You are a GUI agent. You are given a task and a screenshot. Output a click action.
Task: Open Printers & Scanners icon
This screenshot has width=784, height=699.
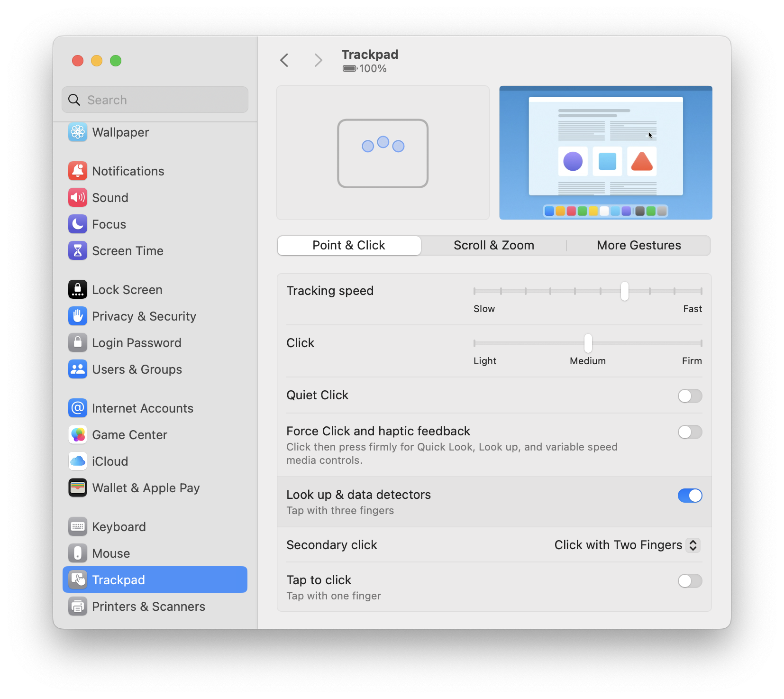click(78, 607)
